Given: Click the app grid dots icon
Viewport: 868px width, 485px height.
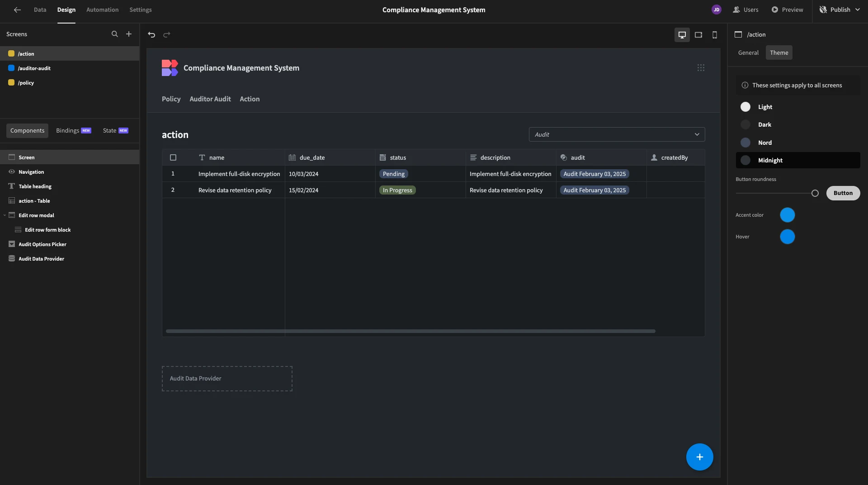Looking at the screenshot, I should click(x=701, y=67).
